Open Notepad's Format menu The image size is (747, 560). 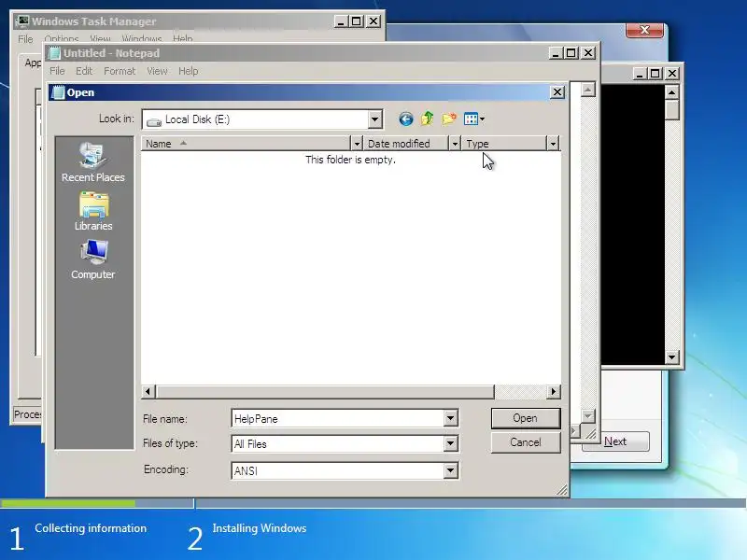(120, 71)
